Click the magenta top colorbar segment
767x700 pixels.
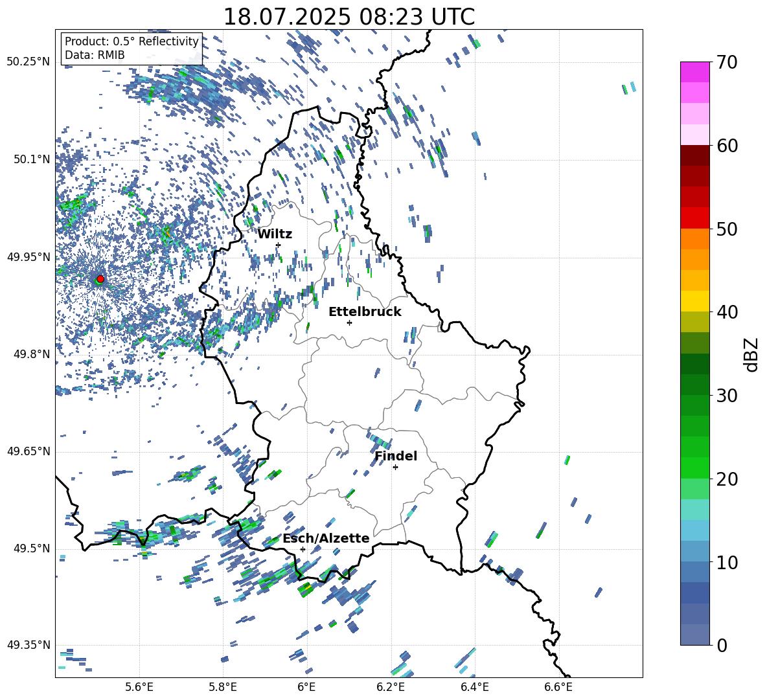pos(695,73)
